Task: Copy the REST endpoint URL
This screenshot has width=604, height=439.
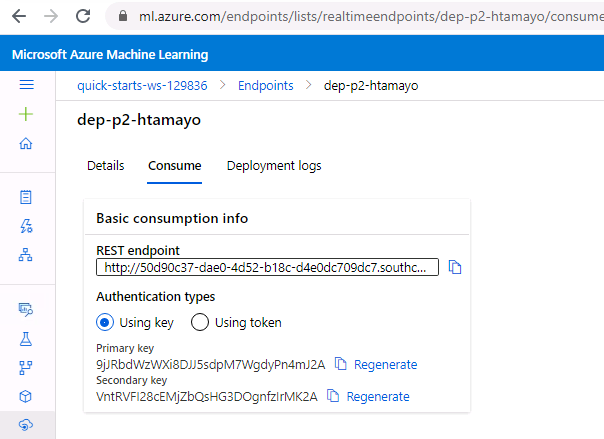Action: pos(455,267)
